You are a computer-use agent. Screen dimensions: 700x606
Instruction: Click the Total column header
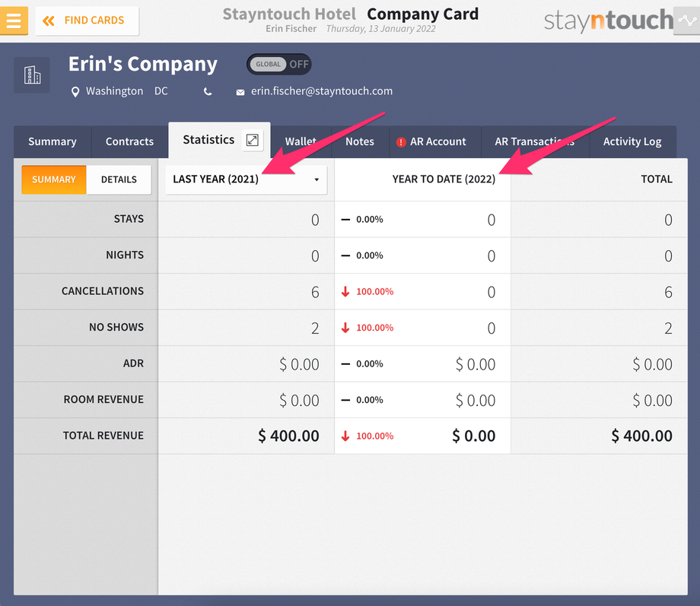[x=656, y=179]
